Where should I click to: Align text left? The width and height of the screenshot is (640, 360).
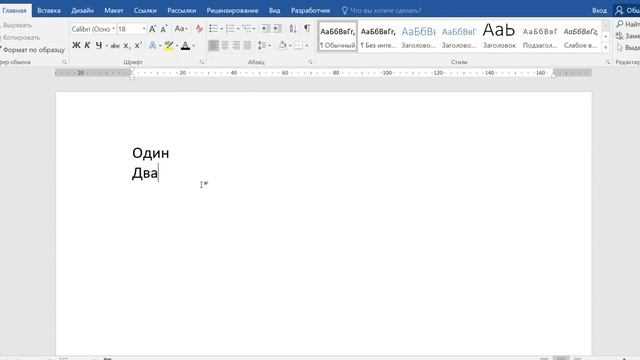pyautogui.click(x=213, y=45)
